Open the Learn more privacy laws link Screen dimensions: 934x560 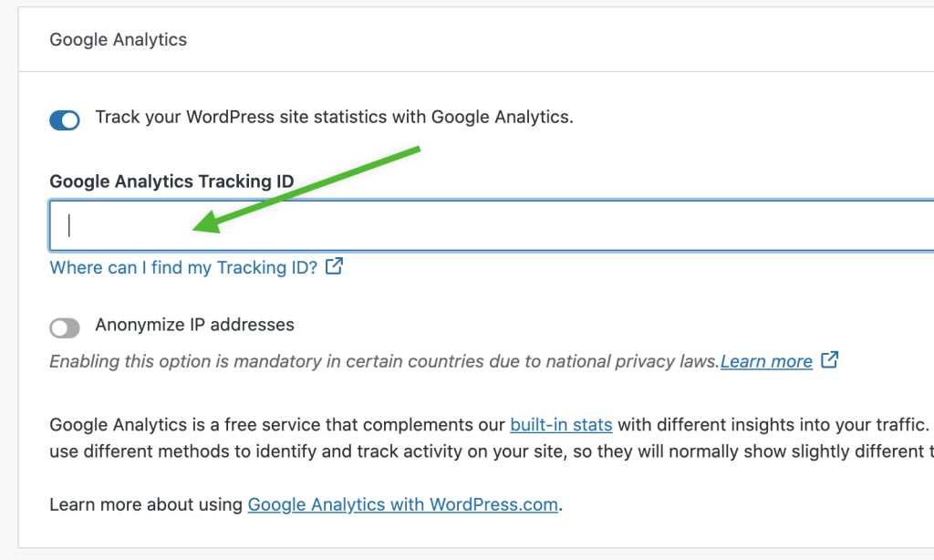tap(766, 361)
